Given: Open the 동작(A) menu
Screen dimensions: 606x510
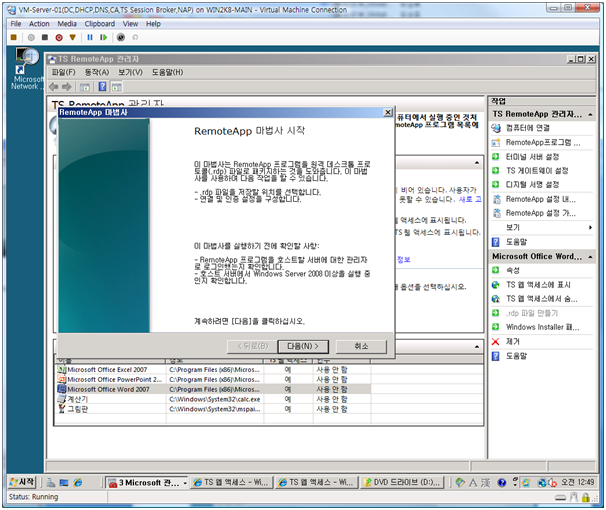Looking at the screenshot, I should tap(97, 72).
